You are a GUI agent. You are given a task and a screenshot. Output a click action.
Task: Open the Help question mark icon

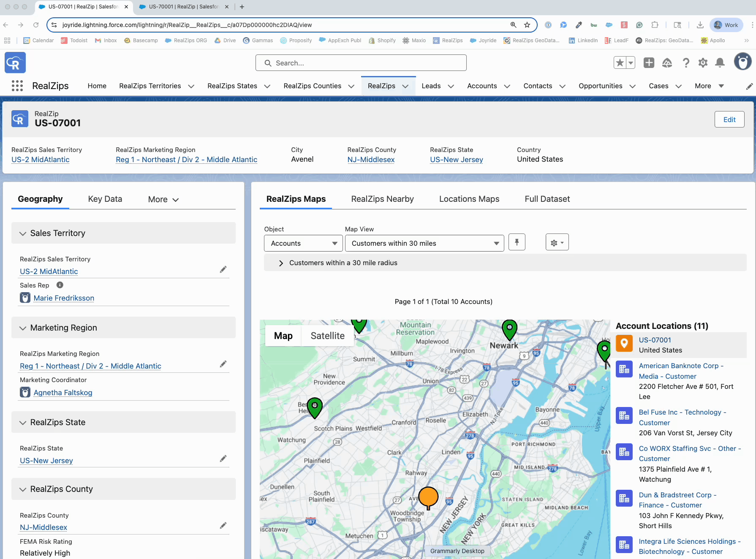click(x=686, y=63)
